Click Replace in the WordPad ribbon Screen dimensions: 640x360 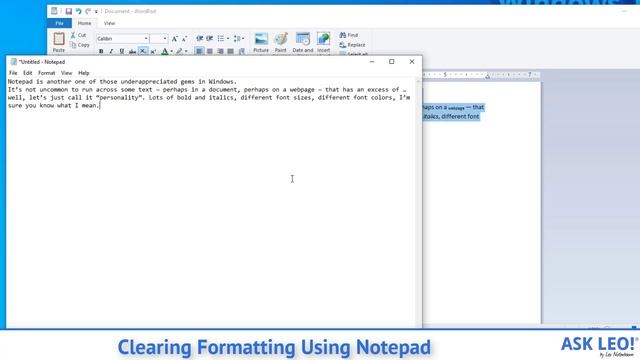[352, 45]
